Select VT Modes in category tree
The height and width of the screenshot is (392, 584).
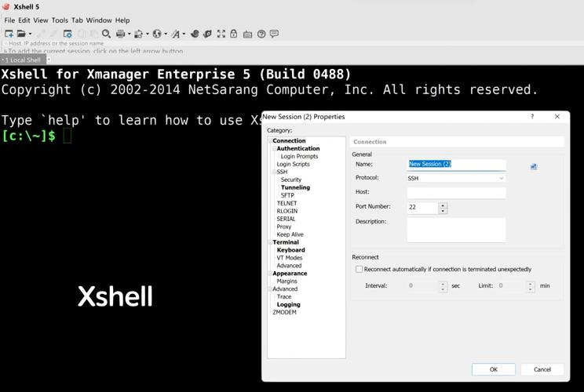coord(290,258)
